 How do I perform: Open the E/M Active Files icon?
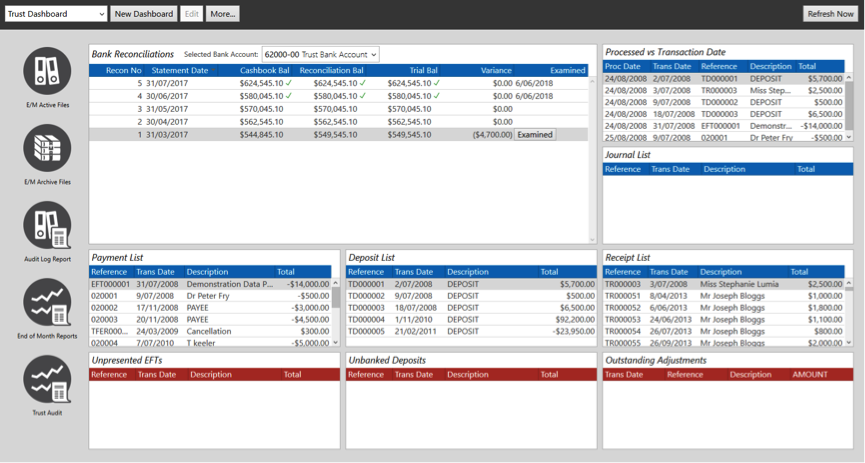[x=47, y=71]
